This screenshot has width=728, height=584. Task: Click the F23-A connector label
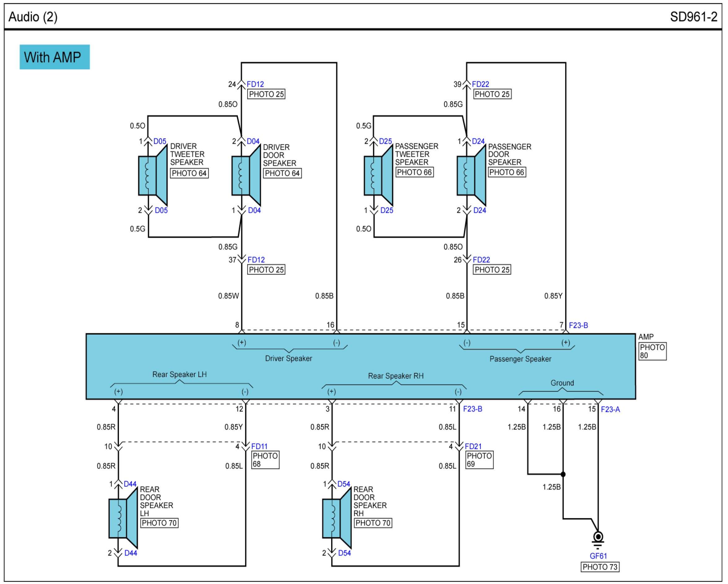[611, 409]
